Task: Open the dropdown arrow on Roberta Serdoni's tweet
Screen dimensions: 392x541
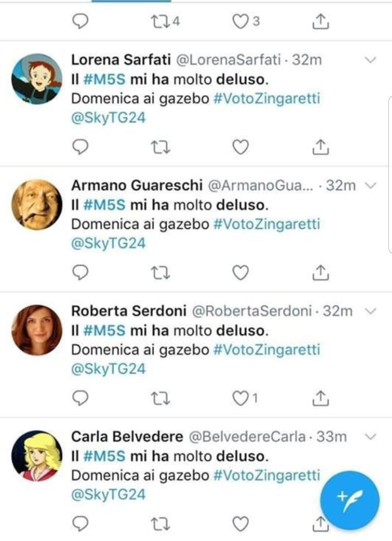Action: [370, 311]
